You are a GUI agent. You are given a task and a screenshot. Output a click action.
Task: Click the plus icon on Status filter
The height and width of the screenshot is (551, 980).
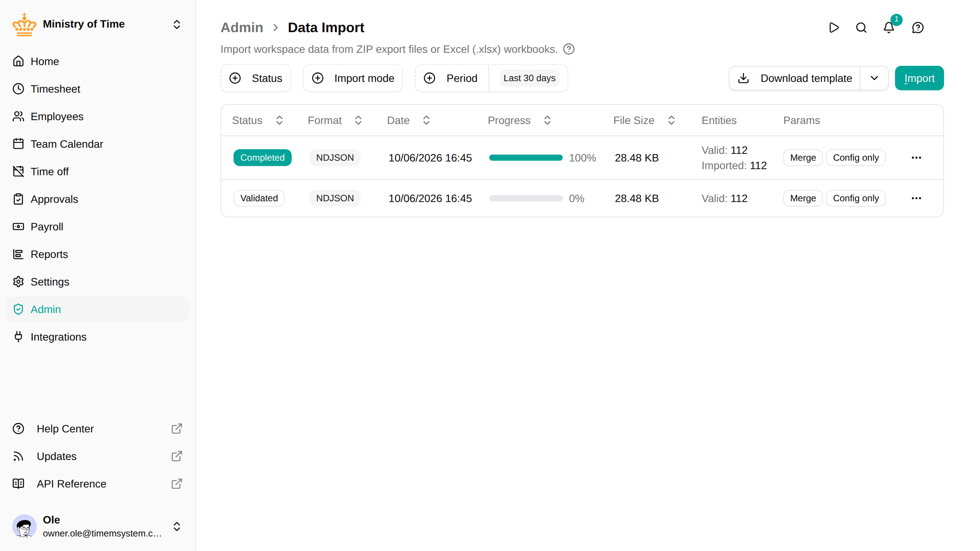tap(235, 78)
